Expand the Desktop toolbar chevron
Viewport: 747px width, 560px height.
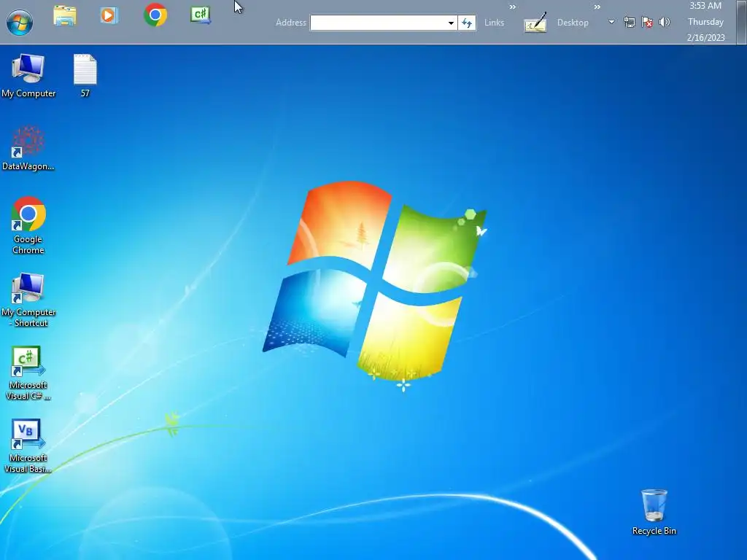pyautogui.click(x=597, y=7)
